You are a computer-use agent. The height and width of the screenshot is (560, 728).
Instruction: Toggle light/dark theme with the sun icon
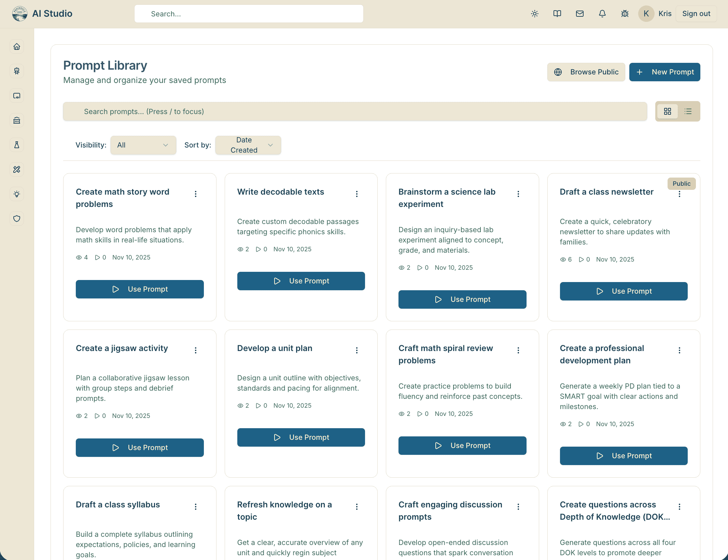pyautogui.click(x=534, y=14)
